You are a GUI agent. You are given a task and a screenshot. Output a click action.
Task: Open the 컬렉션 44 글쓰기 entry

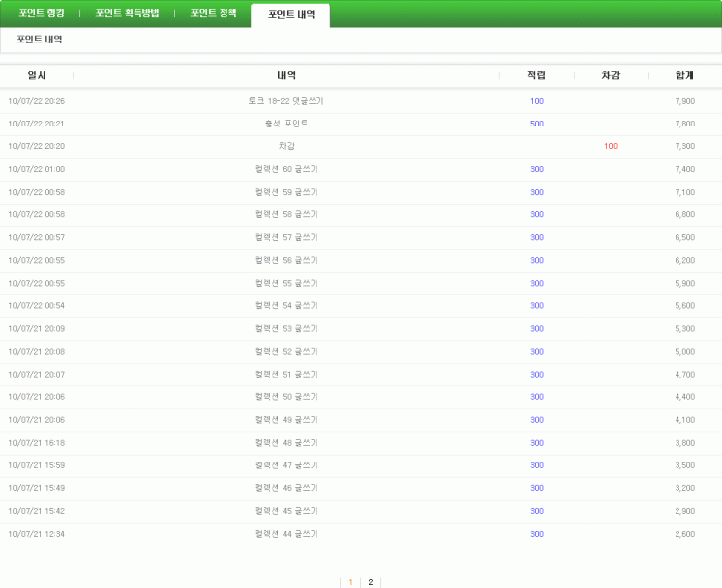click(x=287, y=534)
